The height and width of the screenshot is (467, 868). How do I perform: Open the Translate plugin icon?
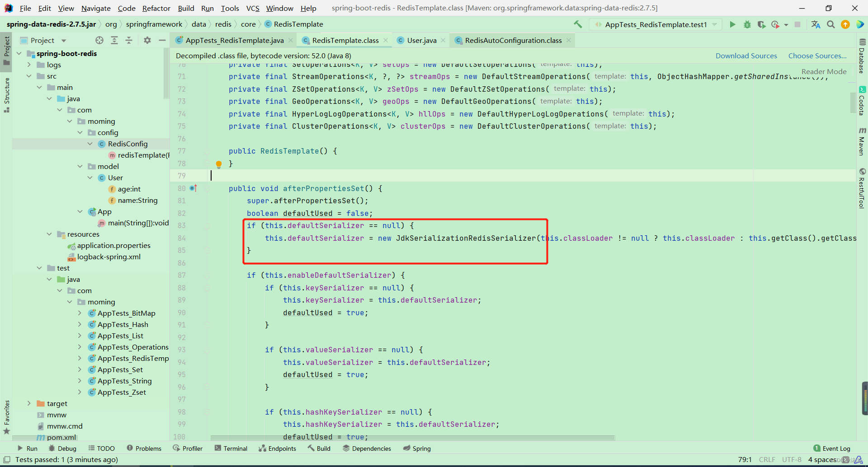[816, 24]
